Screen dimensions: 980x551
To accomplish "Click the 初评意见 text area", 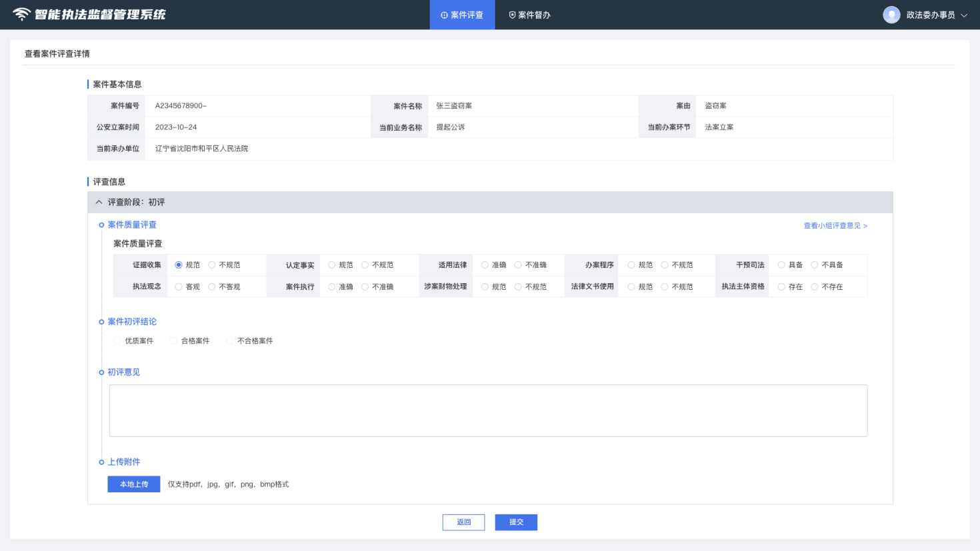I will (x=488, y=410).
